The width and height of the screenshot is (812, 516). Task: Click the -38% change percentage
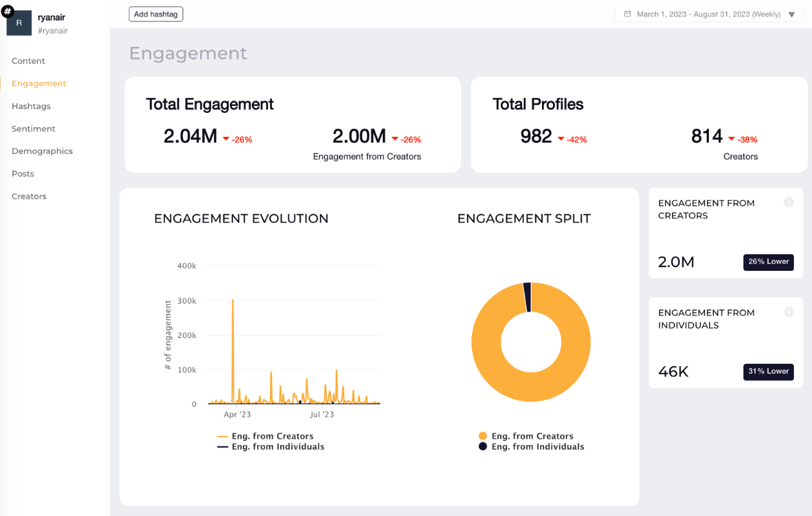748,139
